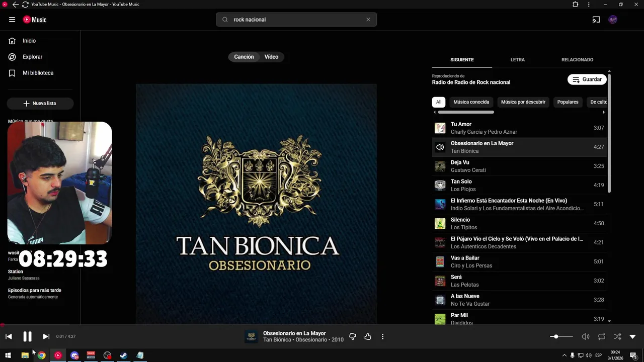644x362 pixels.
Task: Filter queue by Música conocida
Action: point(471,102)
